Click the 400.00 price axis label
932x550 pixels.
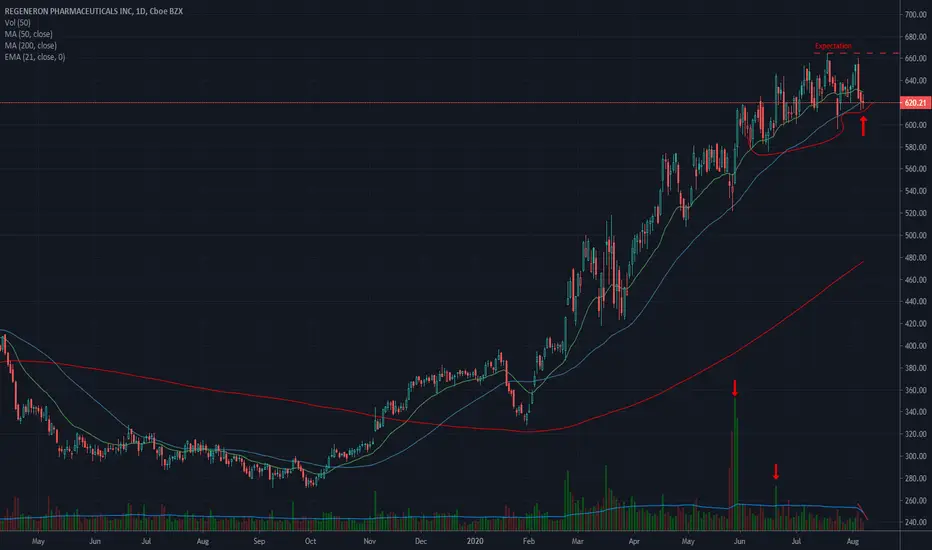pyautogui.click(x=915, y=345)
